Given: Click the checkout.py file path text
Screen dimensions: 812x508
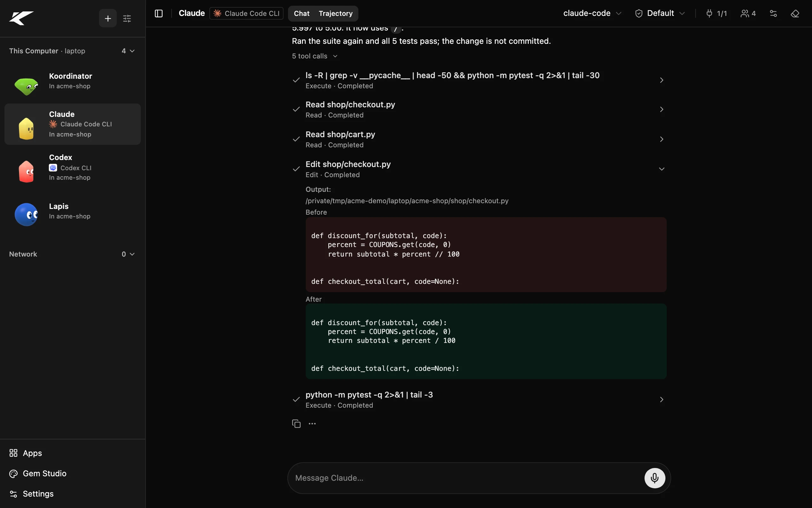Looking at the screenshot, I should click(x=407, y=201).
